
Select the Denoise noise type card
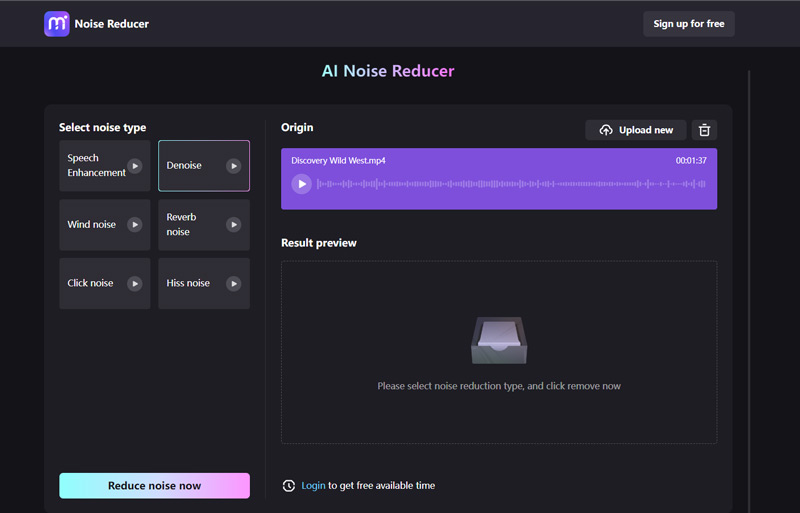click(204, 166)
